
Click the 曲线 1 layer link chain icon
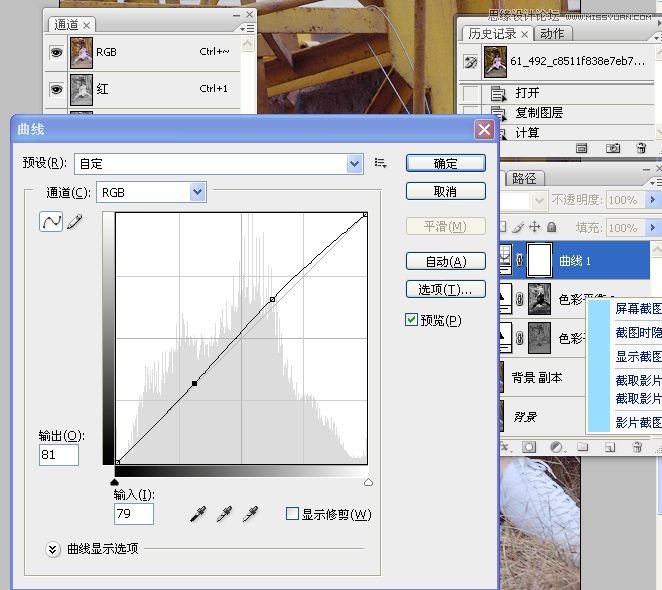click(x=520, y=260)
